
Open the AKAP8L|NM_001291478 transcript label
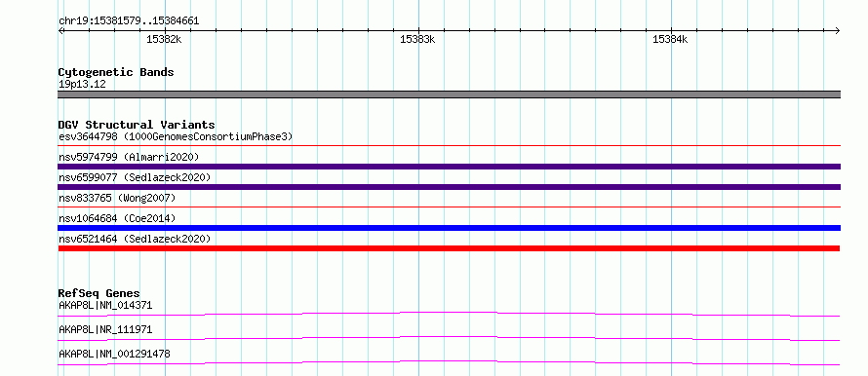[114, 354]
